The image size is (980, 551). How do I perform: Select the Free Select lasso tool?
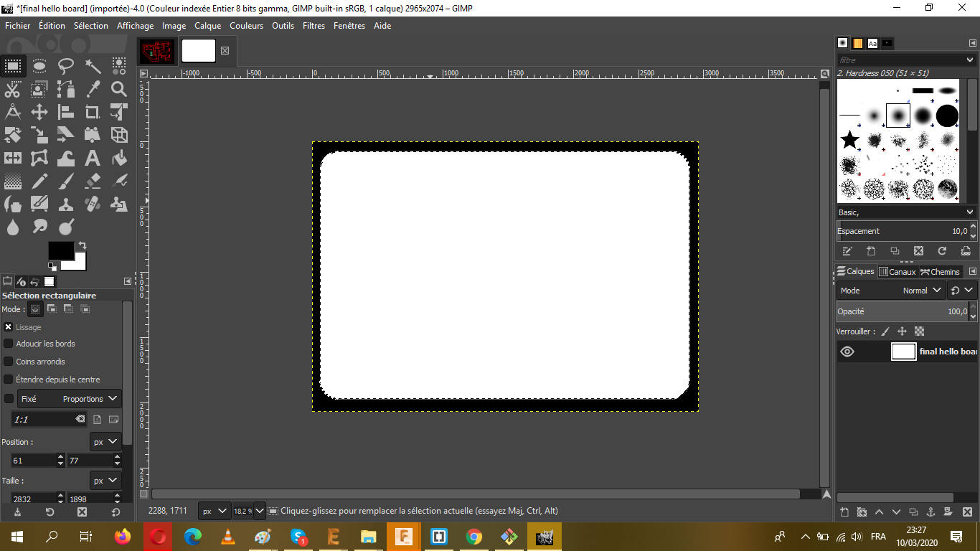click(66, 67)
